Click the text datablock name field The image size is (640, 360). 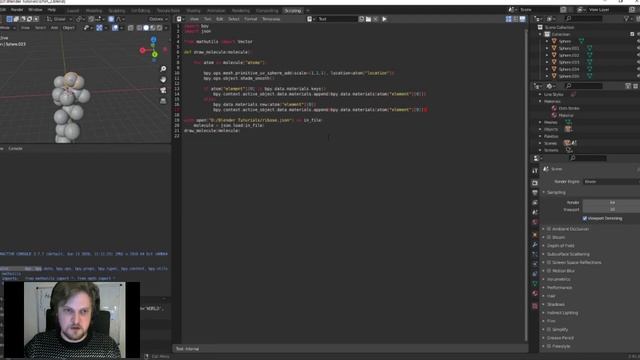(337, 19)
